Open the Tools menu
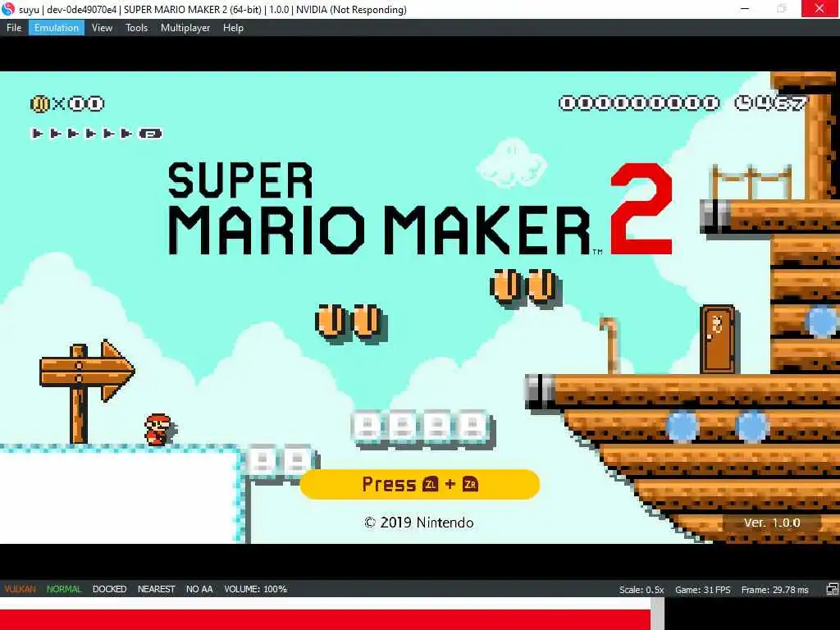This screenshot has width=840, height=630. (x=137, y=28)
